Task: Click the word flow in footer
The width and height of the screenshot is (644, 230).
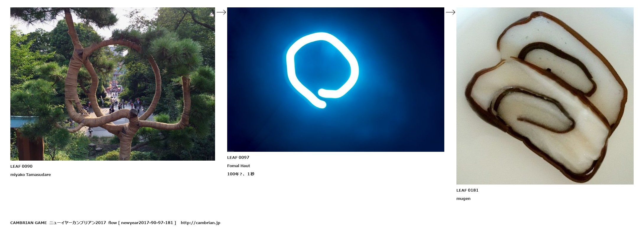Action: (x=113, y=223)
